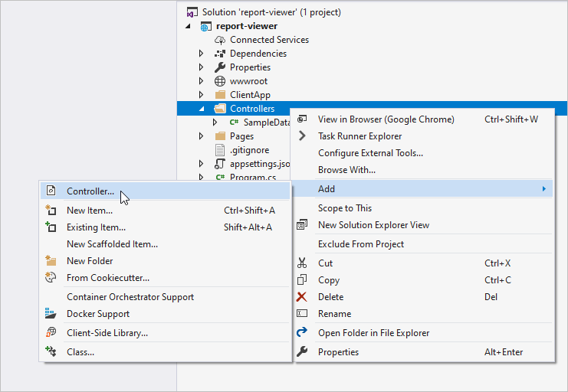Open the Add submenu arrow

(543, 189)
